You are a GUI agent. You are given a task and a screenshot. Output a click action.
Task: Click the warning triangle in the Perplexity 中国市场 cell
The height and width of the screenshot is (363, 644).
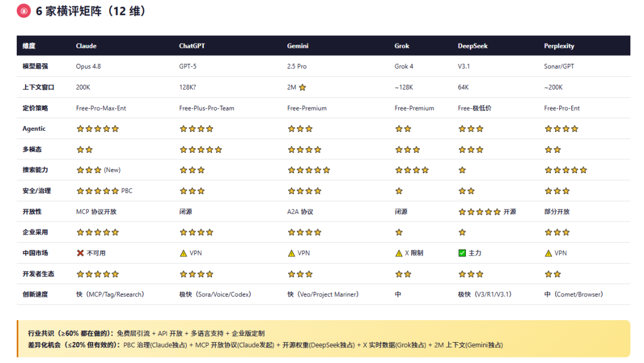pos(548,253)
